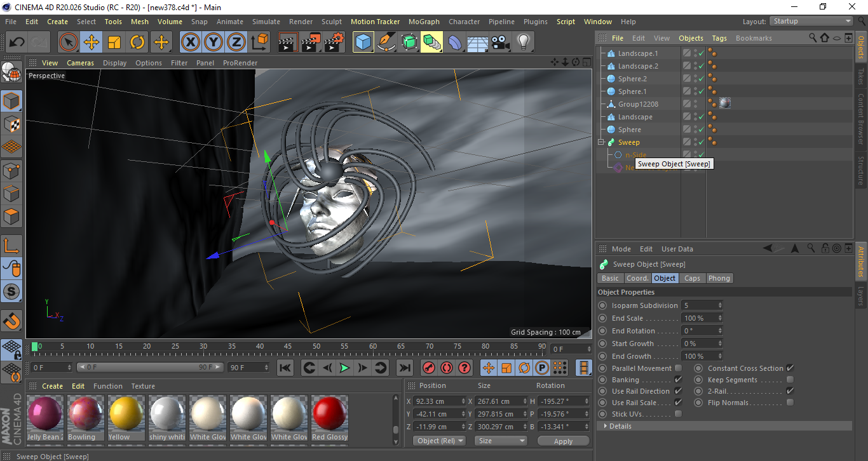Open the Simulate menu
This screenshot has width=868, height=461.
click(266, 22)
